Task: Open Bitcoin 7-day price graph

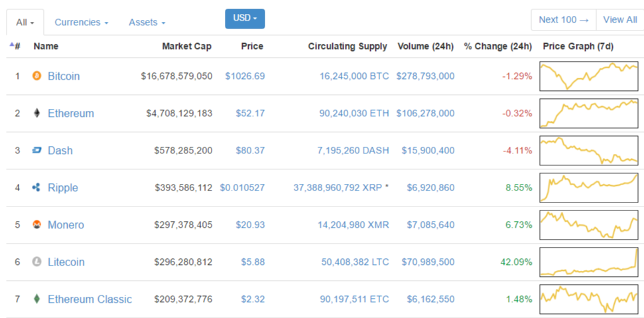Action: (x=589, y=76)
